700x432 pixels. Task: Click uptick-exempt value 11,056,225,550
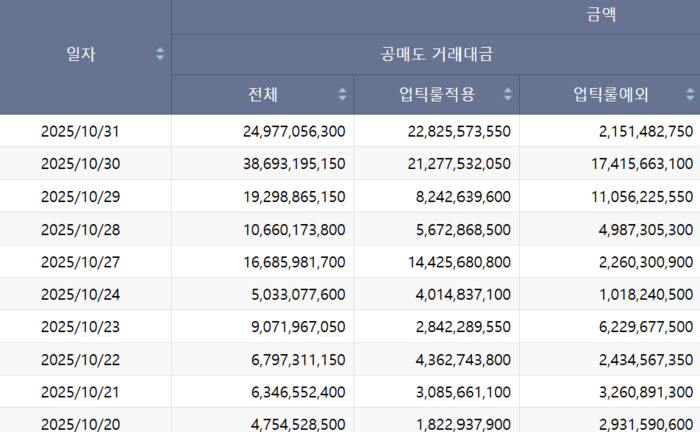(x=642, y=197)
